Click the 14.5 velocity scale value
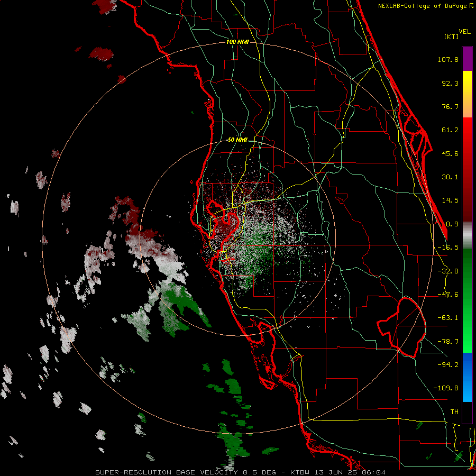The width and height of the screenshot is (476, 476). 450,200
